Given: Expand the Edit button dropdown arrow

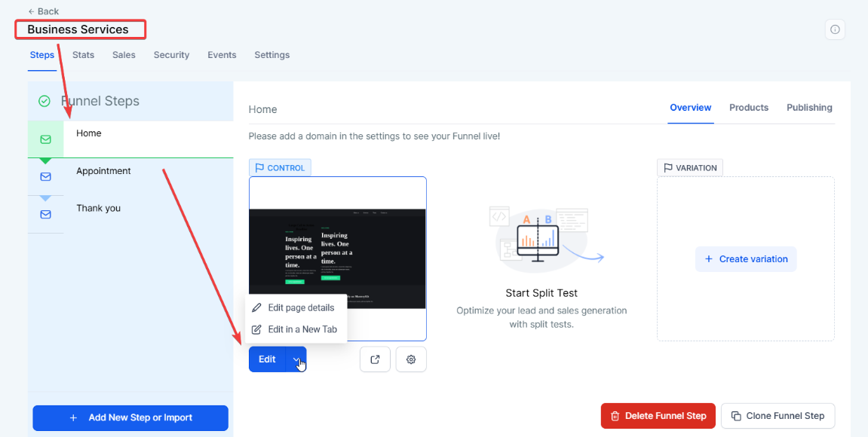Looking at the screenshot, I should pos(296,359).
